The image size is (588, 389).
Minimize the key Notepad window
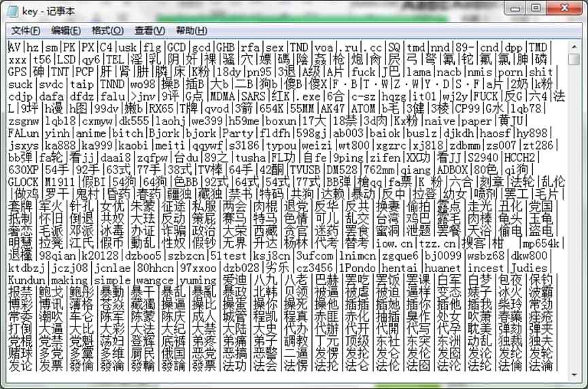coord(516,8)
